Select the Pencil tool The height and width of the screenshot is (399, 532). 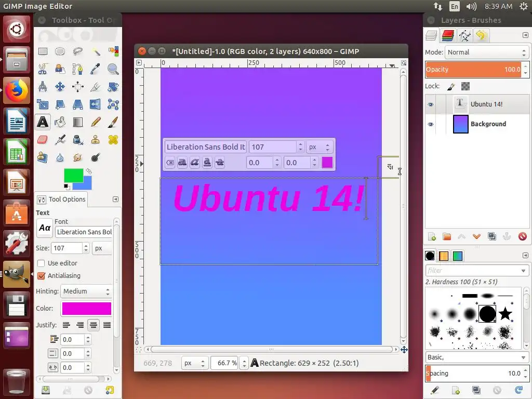96,122
